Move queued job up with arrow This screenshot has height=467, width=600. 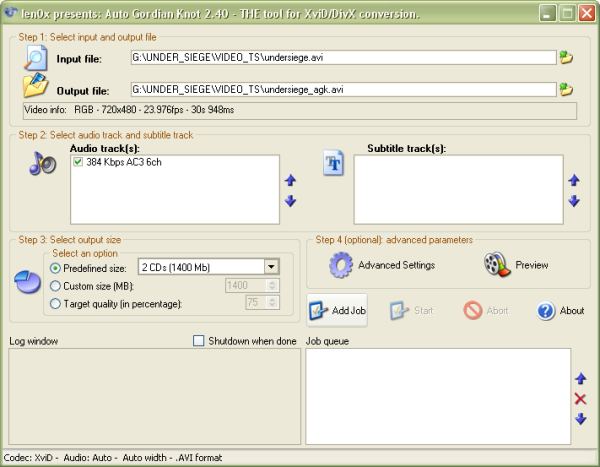point(580,379)
